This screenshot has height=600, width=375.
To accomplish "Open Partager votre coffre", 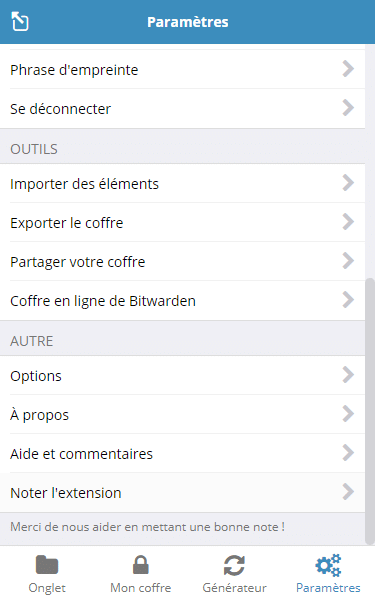I will (183, 261).
